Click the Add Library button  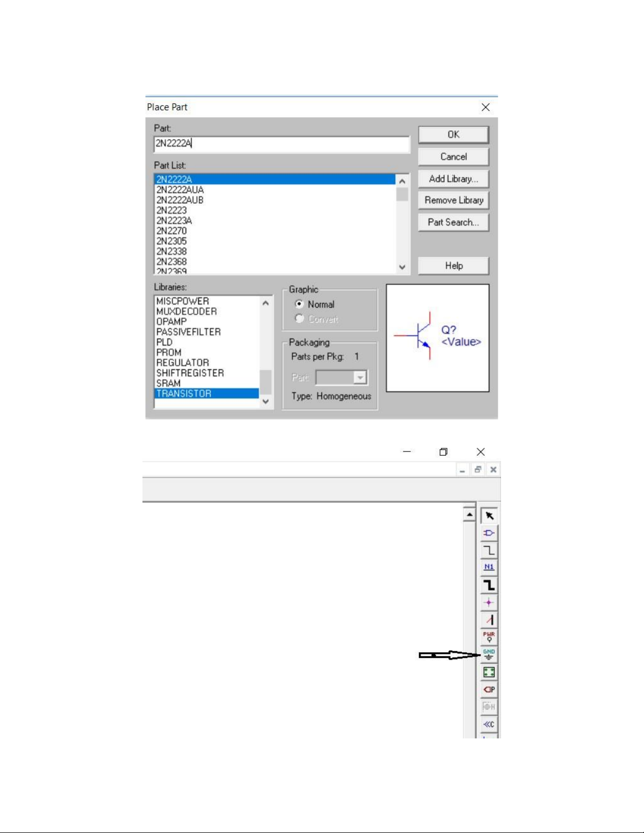[453, 179]
